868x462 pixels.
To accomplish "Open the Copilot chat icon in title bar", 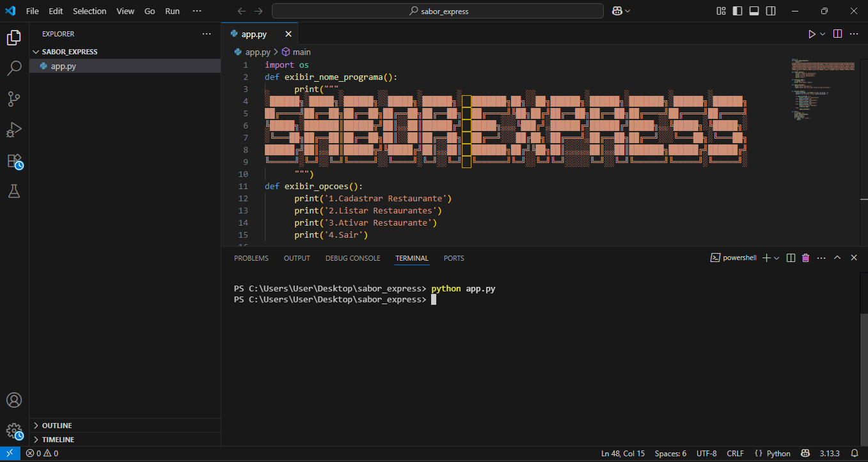I will (617, 11).
